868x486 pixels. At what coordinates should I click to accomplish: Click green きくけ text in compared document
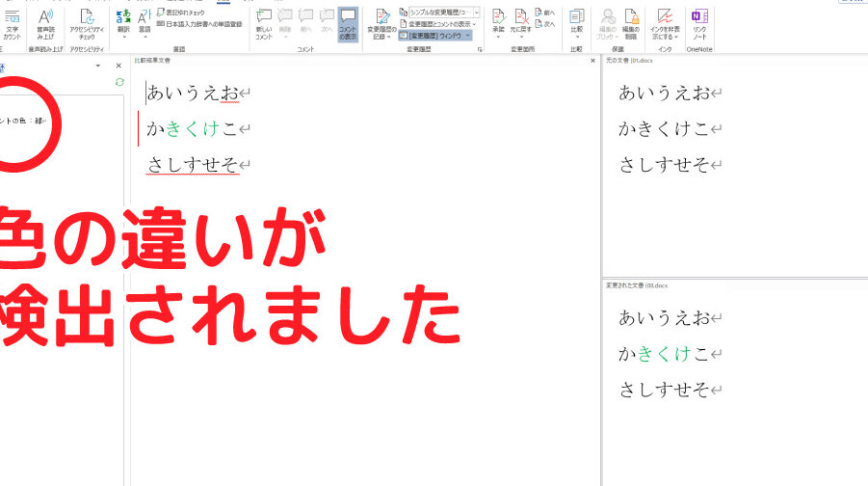(193, 128)
